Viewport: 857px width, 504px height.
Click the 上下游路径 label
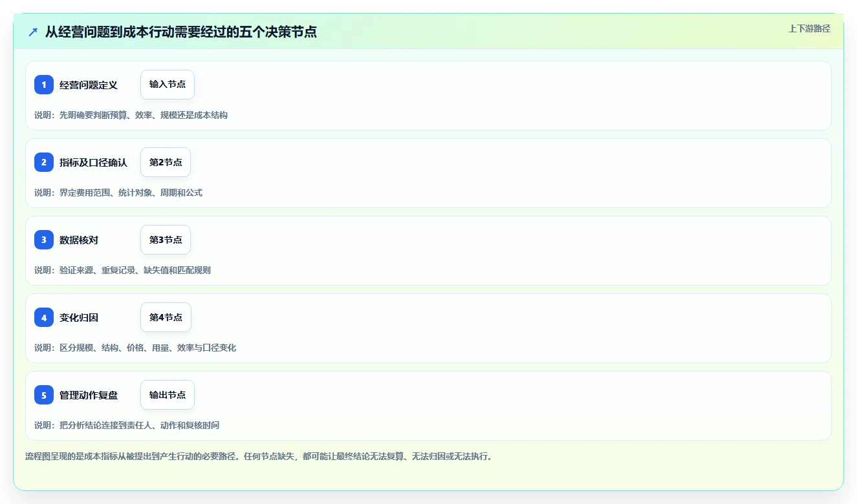[x=809, y=28]
